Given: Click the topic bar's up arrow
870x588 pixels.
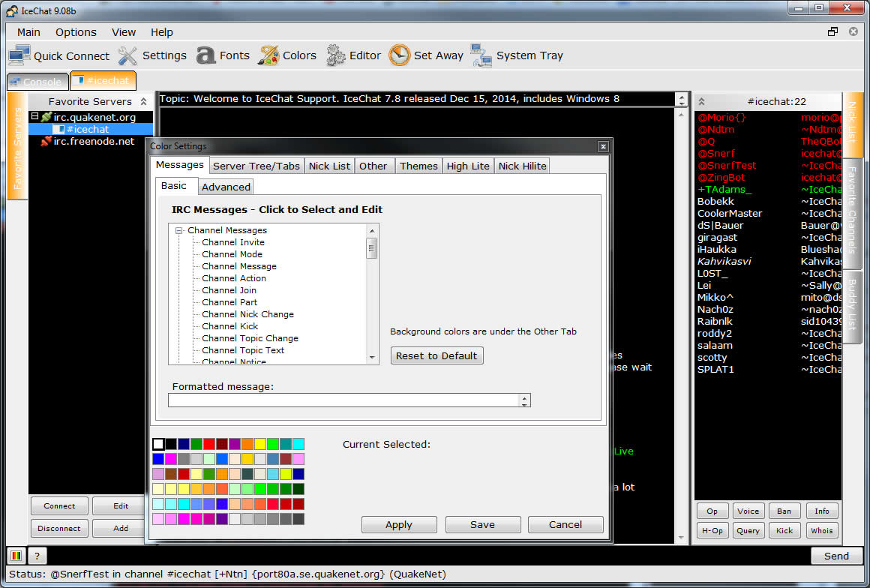Looking at the screenshot, I should tap(682, 96).
